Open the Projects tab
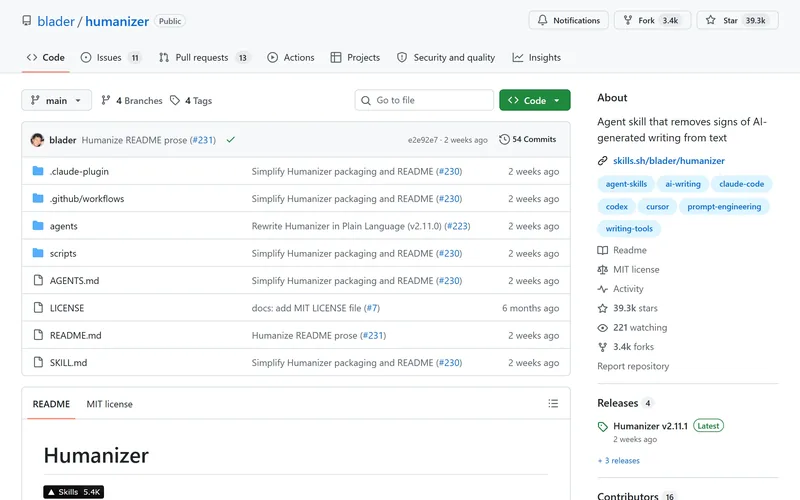This screenshot has width=800, height=500. (x=355, y=58)
